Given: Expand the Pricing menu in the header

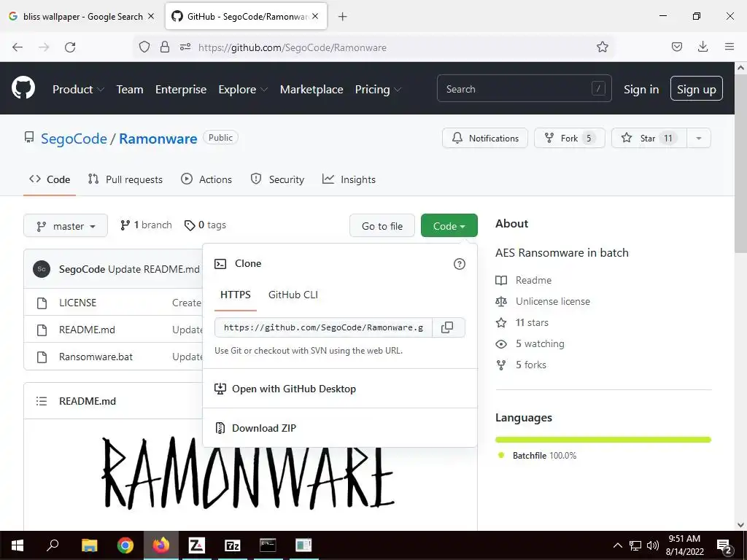Looking at the screenshot, I should point(378,89).
